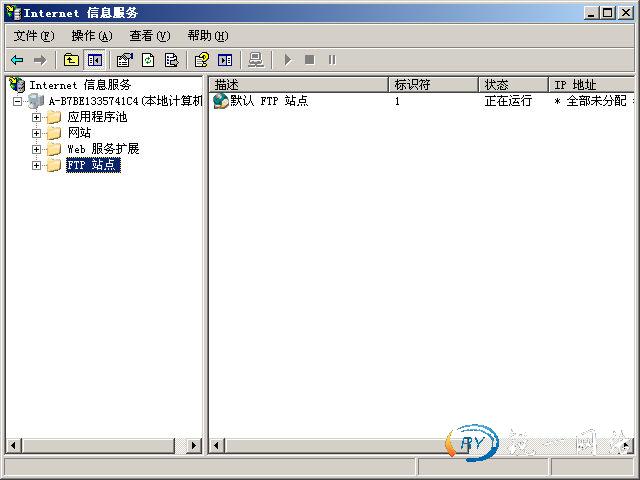640x480 pixels.
Task: Collapse the A-B7BE1335741C4 computer node
Action: 18,101
